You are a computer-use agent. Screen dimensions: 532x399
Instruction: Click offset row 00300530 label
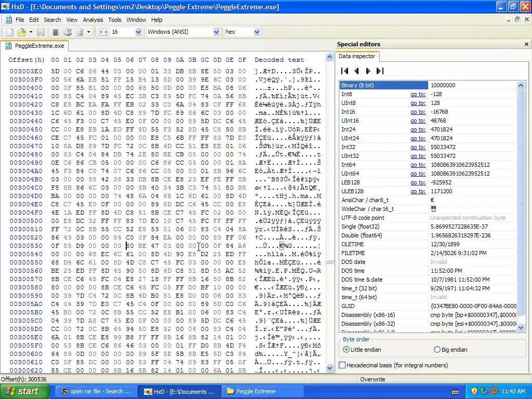coord(26,246)
